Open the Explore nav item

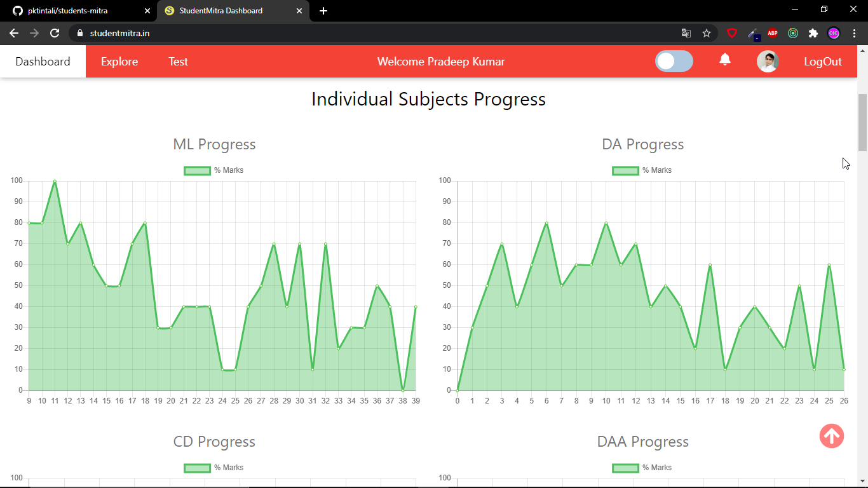(119, 62)
